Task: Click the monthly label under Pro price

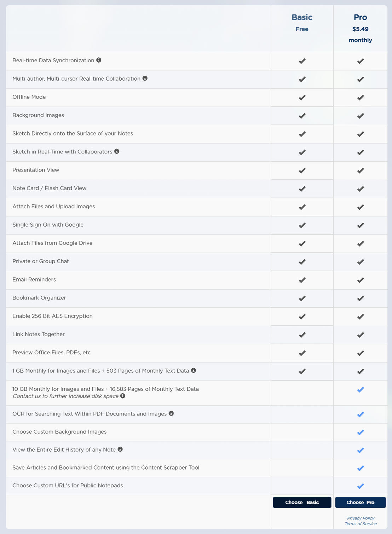Action: [361, 40]
